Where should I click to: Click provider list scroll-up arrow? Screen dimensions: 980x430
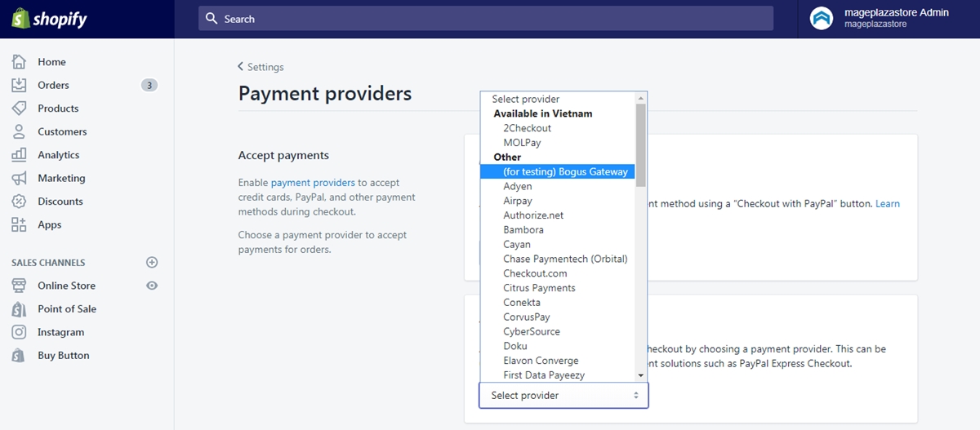[641, 97]
